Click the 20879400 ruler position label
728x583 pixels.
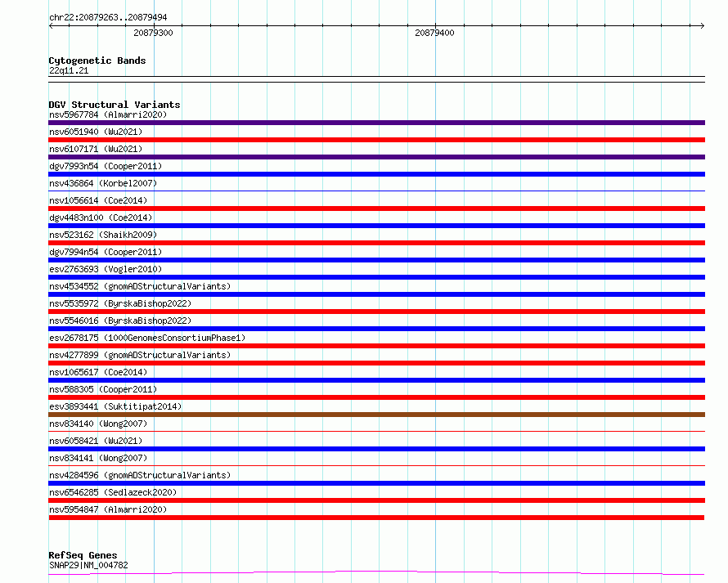434,33
